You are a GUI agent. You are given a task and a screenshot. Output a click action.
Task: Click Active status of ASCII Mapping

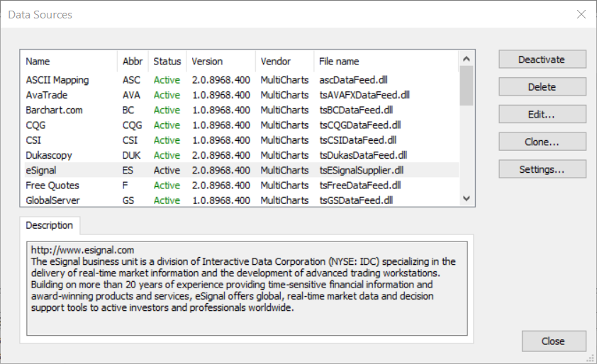[167, 80]
